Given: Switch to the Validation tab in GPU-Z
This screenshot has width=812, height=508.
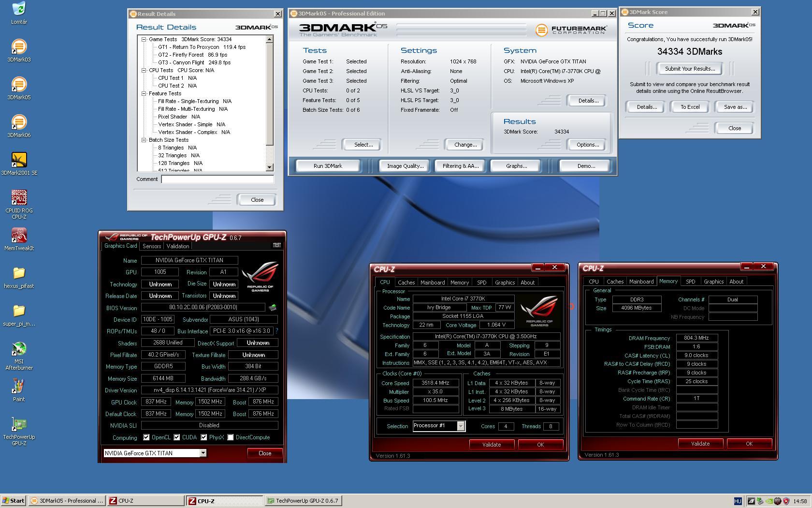Looking at the screenshot, I should click(x=178, y=246).
